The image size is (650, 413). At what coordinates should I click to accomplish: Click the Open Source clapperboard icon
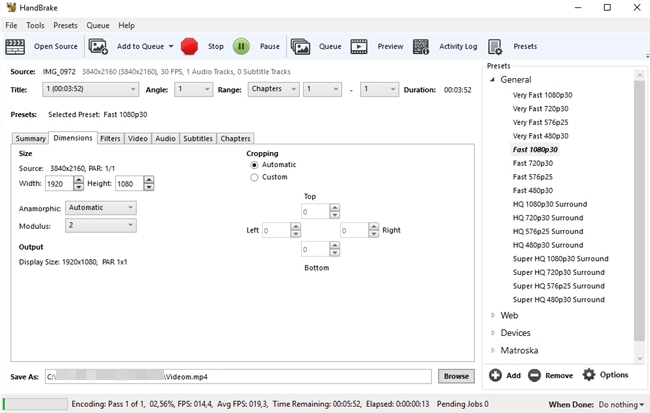15,46
